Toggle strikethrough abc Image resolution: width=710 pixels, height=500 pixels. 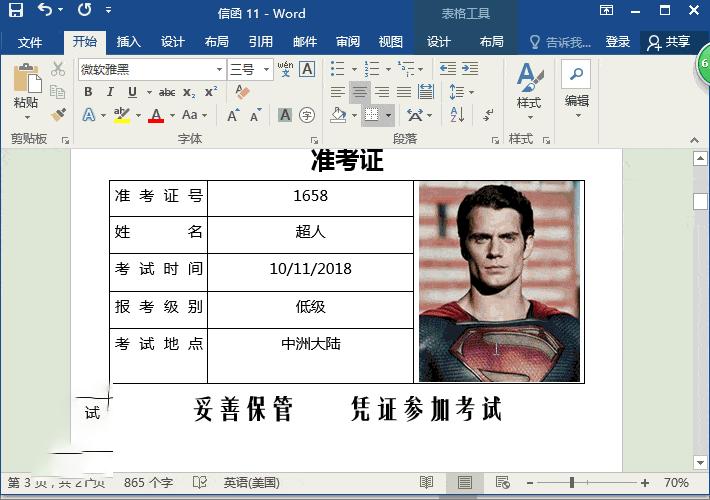[167, 92]
